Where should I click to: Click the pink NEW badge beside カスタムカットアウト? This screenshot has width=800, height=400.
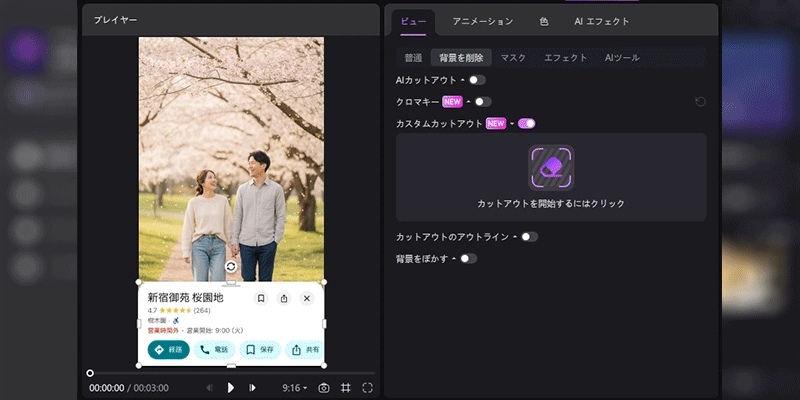(x=496, y=123)
